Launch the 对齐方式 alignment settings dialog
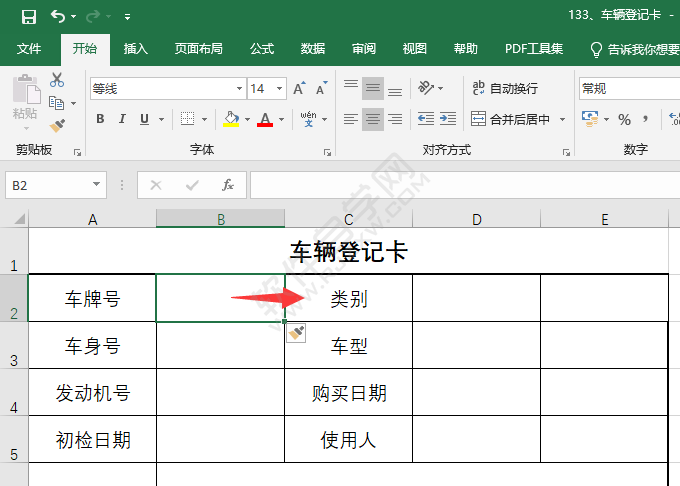 pos(566,152)
